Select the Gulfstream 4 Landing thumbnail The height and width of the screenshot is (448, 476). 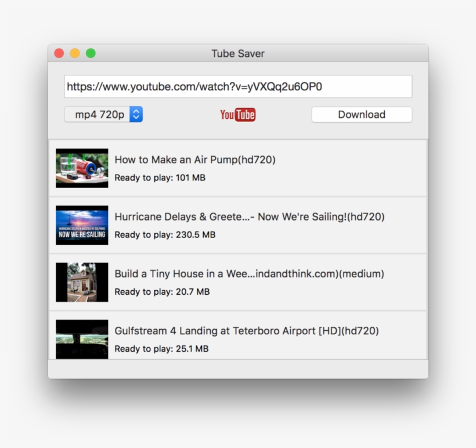click(82, 339)
